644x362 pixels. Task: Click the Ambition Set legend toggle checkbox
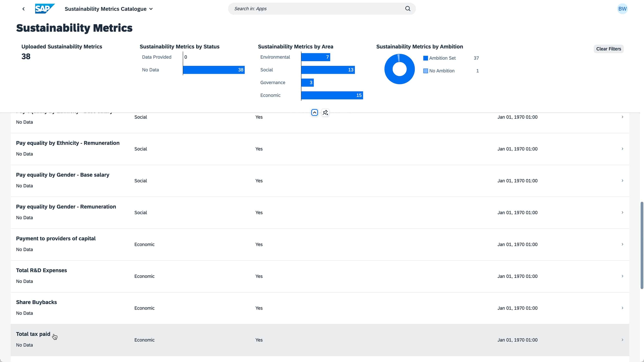[425, 58]
